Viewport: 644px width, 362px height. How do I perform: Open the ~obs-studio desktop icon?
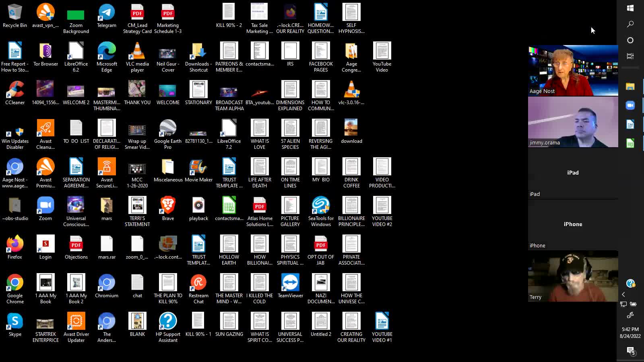tap(15, 209)
